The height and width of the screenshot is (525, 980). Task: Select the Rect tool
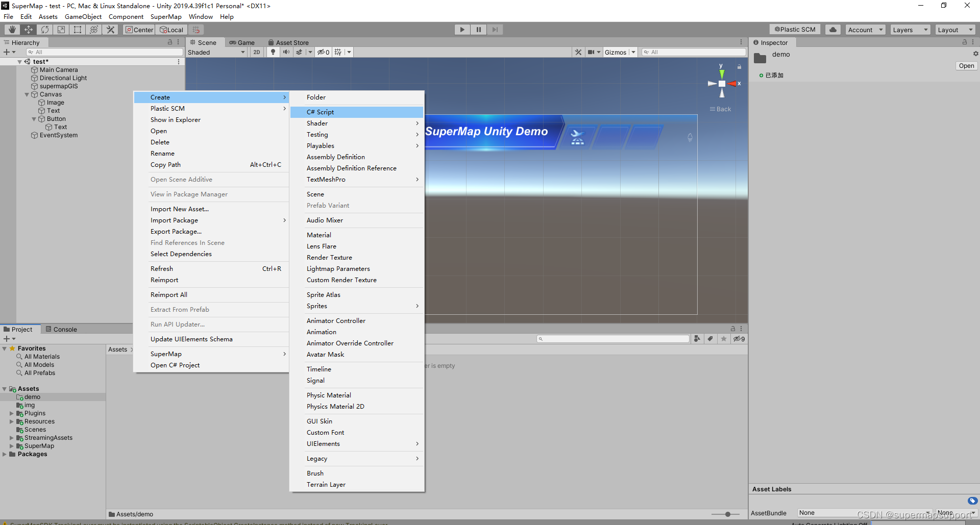point(78,30)
